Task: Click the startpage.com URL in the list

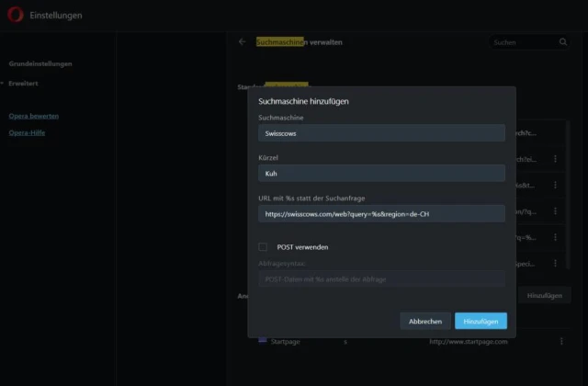Action: coord(468,342)
